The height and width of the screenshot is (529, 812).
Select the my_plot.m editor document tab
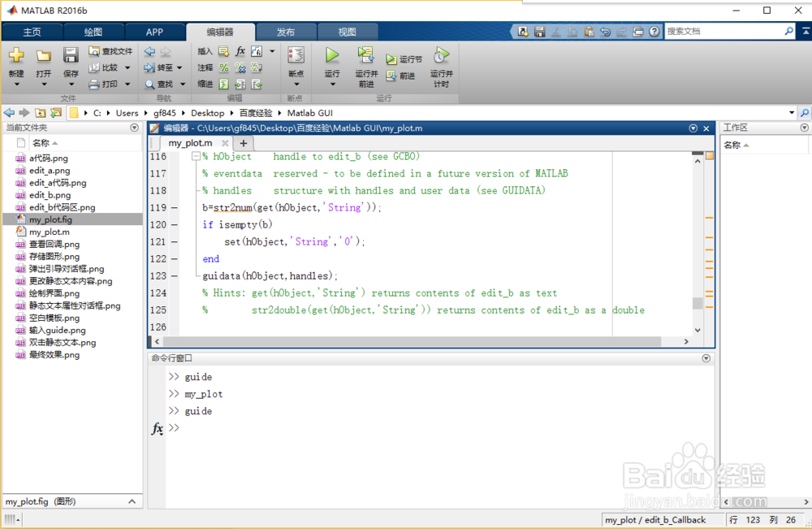pos(190,143)
